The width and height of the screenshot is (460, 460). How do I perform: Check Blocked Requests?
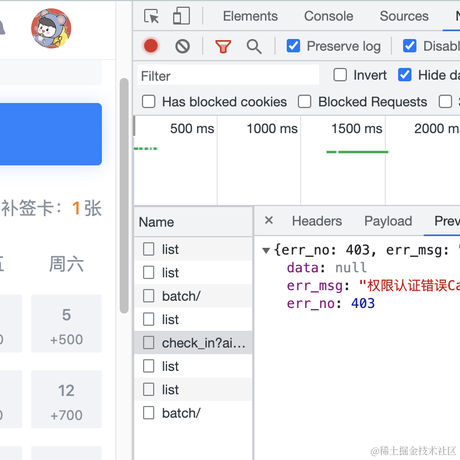coord(305,102)
